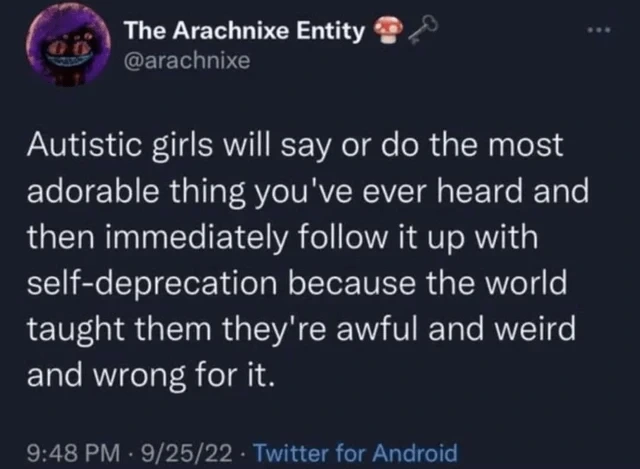Open the three-dot more options menu
This screenshot has height=469, width=640.
[599, 30]
